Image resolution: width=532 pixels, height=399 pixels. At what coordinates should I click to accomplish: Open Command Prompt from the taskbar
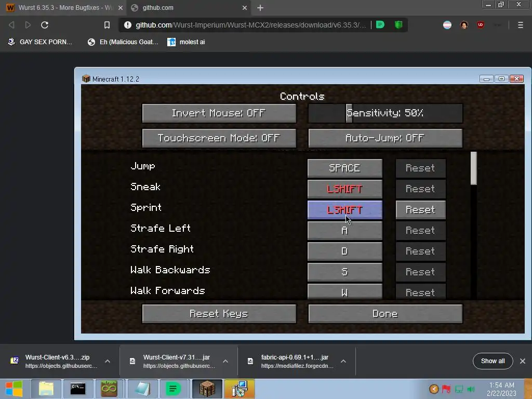pyautogui.click(x=78, y=389)
